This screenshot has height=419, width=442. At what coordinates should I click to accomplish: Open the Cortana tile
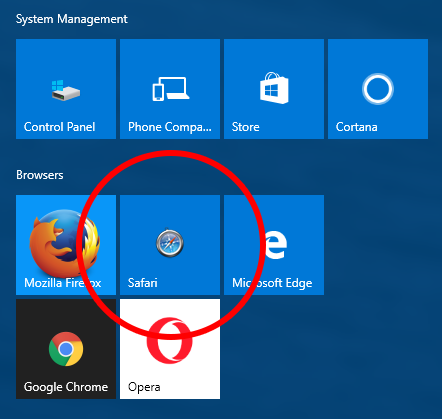(378, 89)
